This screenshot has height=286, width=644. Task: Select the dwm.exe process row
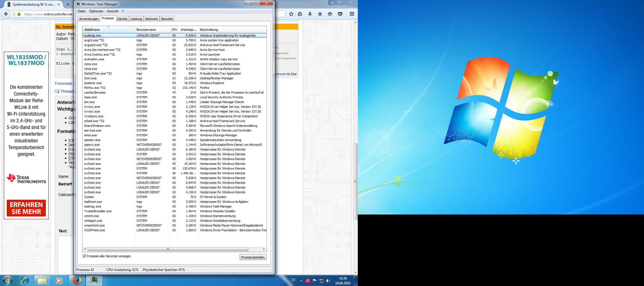coord(174,78)
